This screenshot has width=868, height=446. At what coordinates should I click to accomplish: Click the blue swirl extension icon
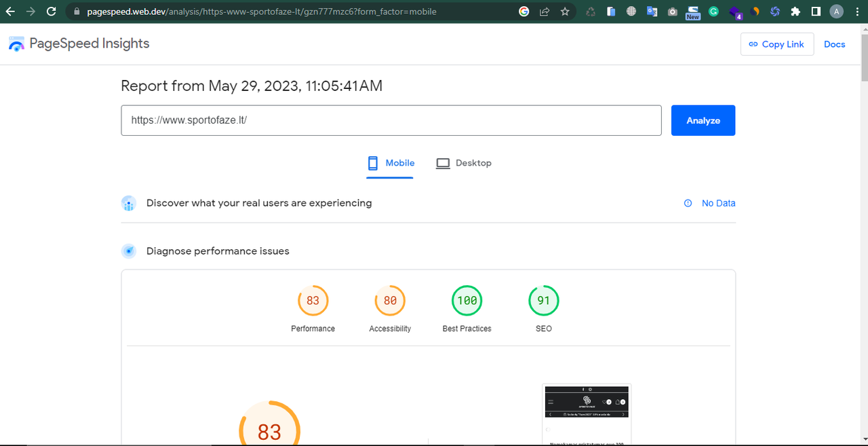[x=775, y=12]
